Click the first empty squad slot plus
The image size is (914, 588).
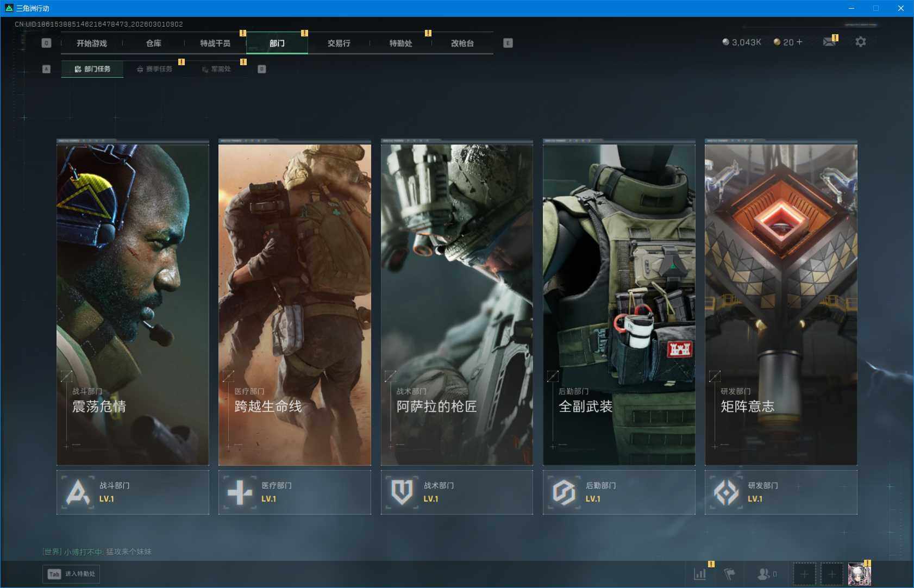coord(804,574)
